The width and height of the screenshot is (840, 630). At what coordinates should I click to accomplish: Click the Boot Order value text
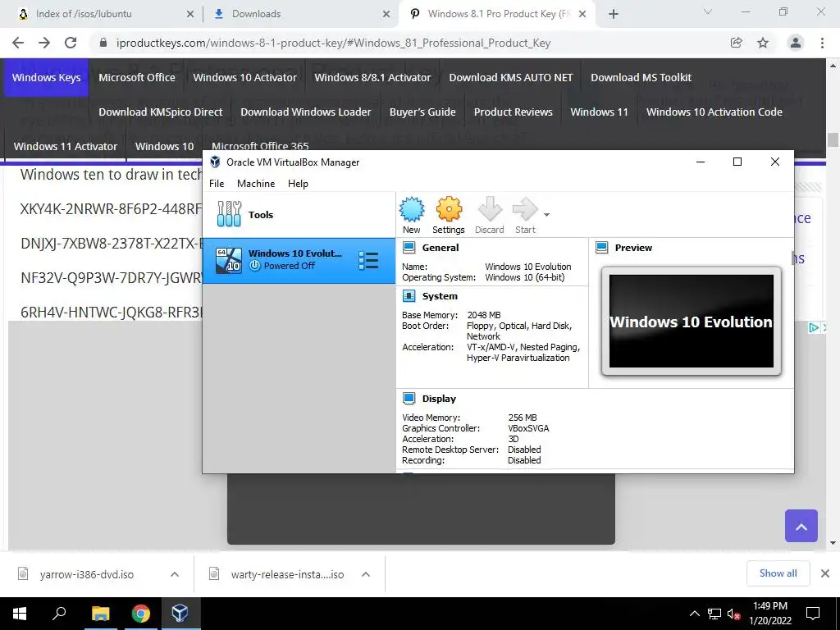(x=519, y=331)
